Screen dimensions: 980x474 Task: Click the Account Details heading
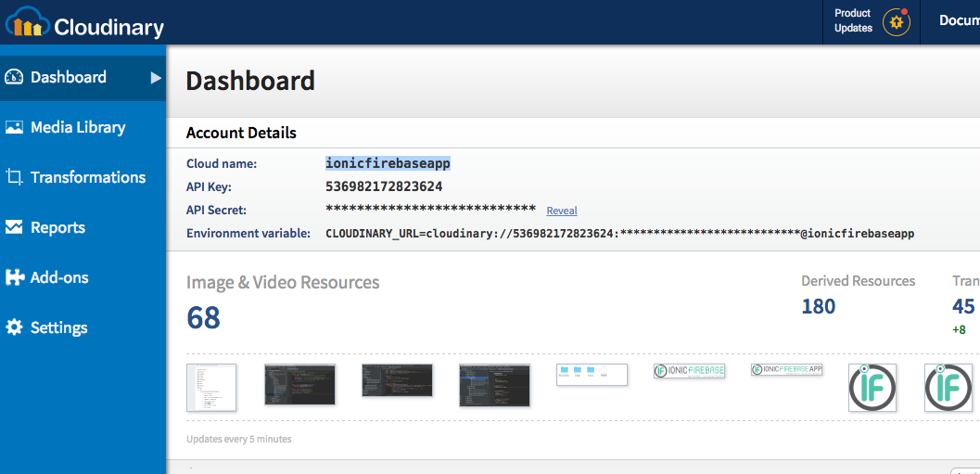click(x=241, y=134)
